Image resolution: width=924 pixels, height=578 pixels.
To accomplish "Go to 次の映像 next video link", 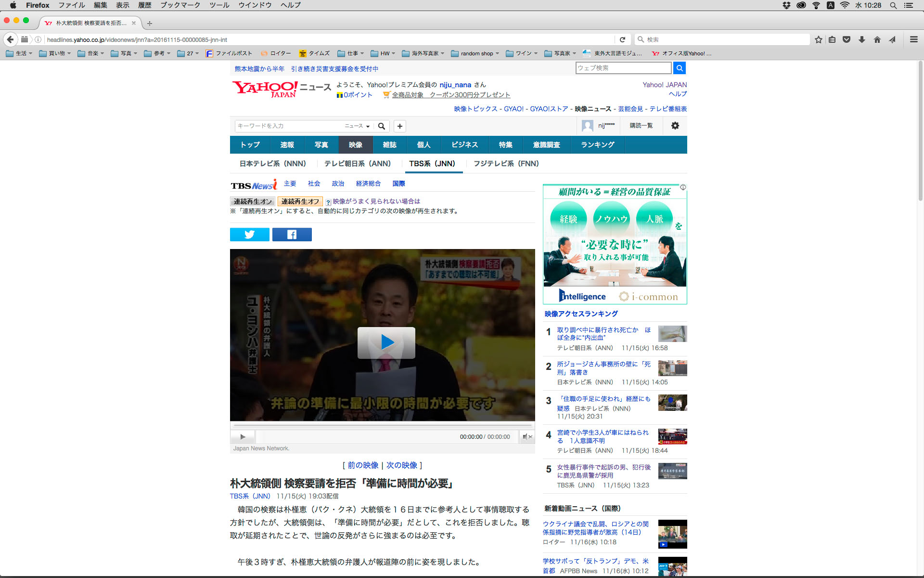I will pos(402,465).
